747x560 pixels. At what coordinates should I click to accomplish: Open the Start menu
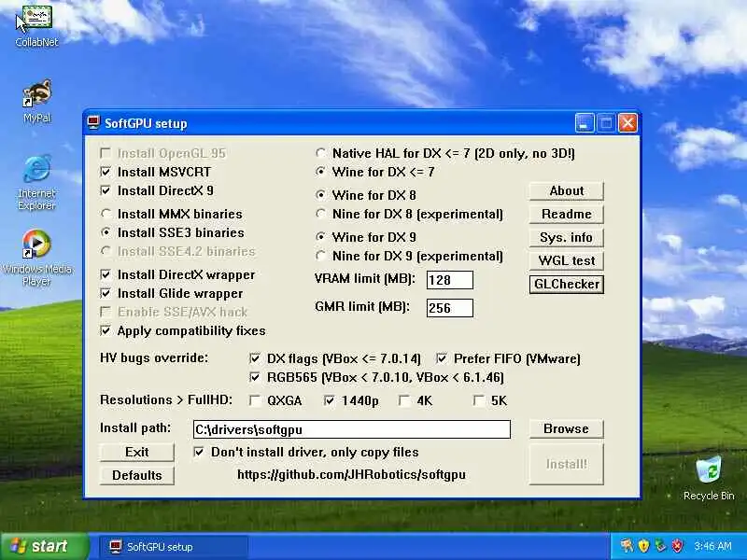tap(45, 546)
